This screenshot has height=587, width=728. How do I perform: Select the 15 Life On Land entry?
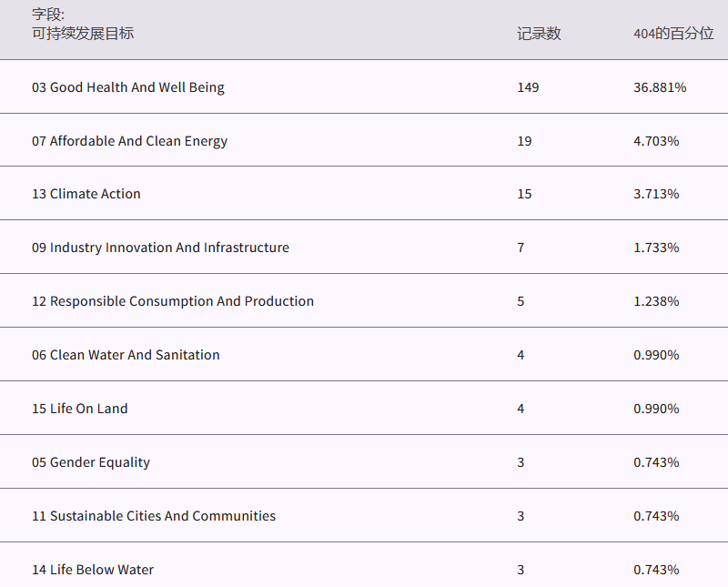click(x=80, y=409)
